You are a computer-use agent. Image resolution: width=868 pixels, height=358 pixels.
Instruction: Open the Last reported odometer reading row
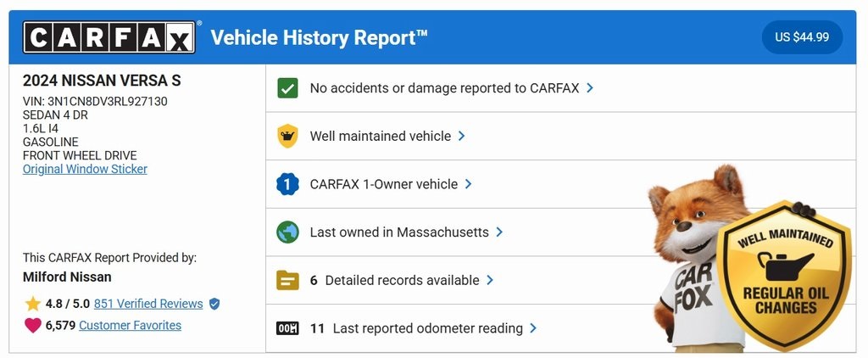[561, 328]
